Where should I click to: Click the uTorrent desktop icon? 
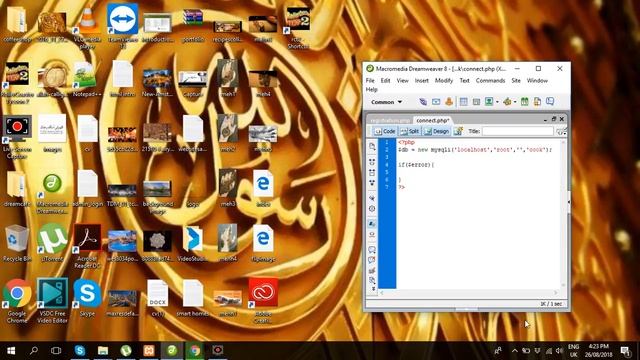[52, 243]
